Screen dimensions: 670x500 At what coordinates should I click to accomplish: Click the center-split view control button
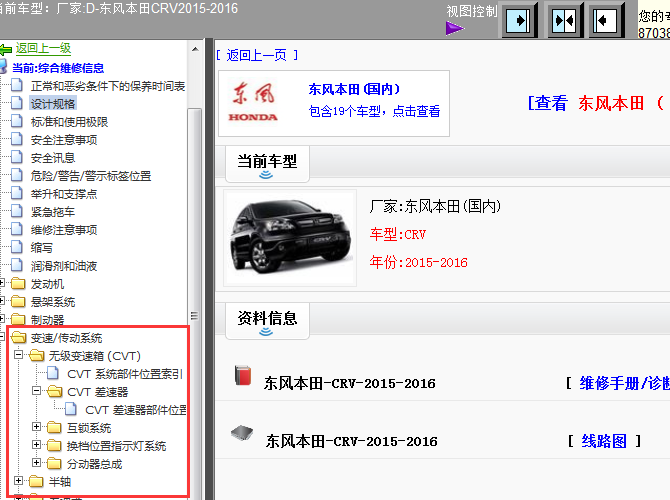coord(566,20)
